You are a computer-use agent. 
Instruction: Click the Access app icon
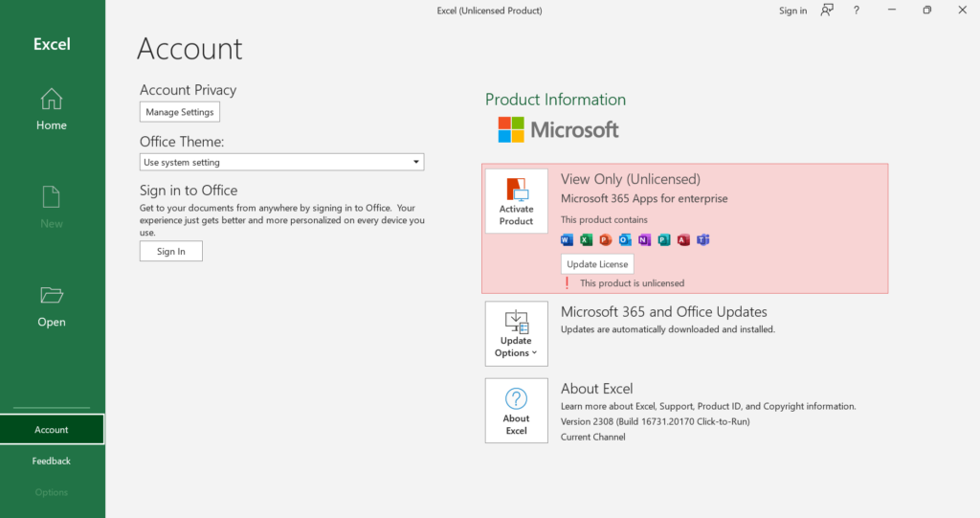[x=683, y=239]
